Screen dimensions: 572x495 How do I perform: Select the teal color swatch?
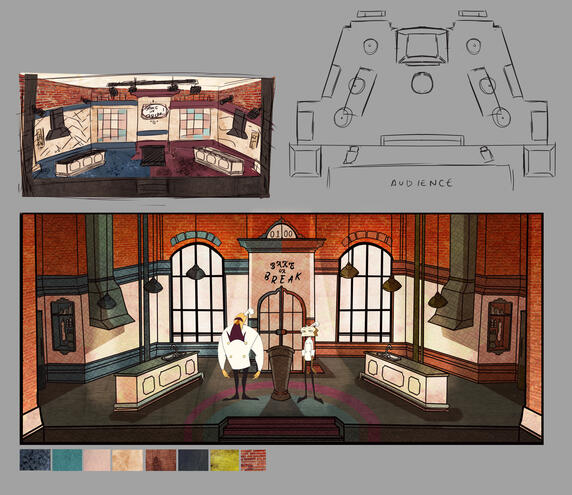67,460
